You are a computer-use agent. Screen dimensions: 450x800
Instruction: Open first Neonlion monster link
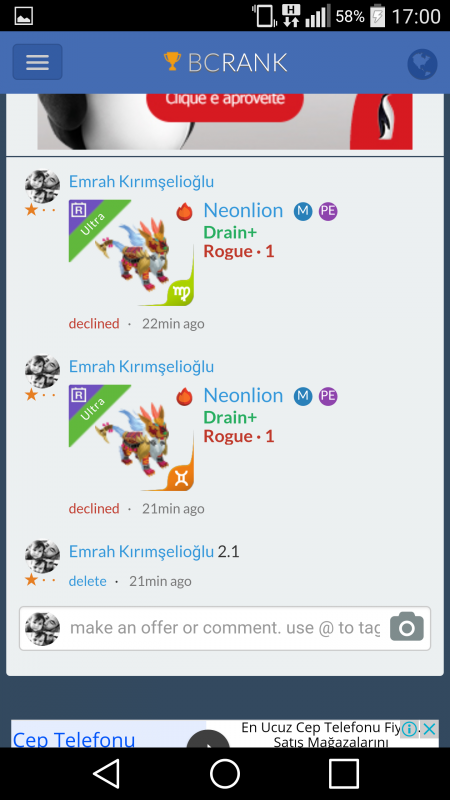click(x=243, y=211)
